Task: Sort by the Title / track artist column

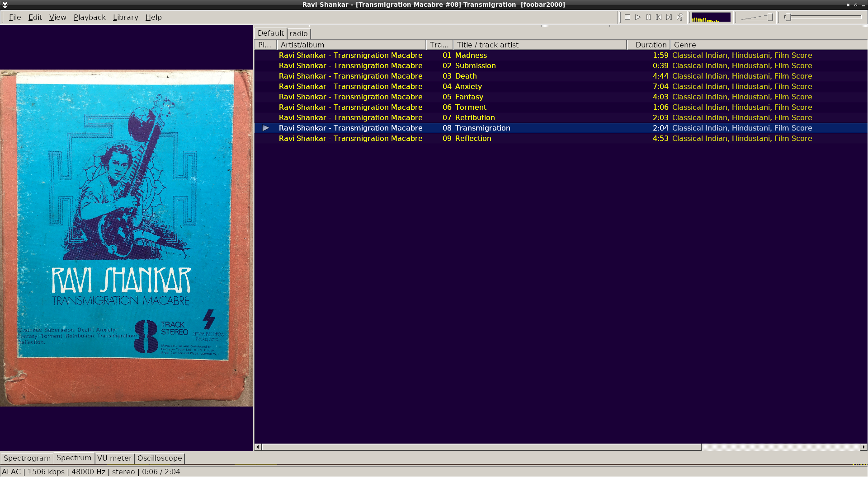Action: tap(540, 45)
